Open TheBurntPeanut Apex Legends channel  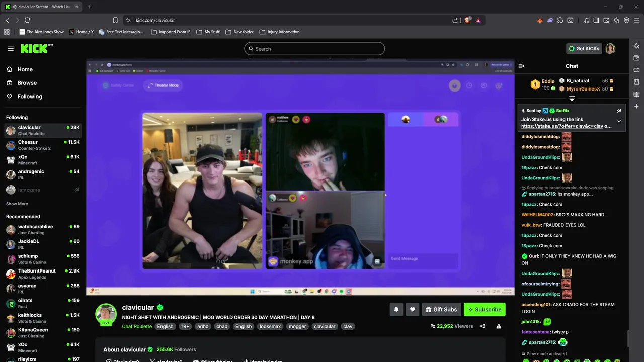point(43,274)
